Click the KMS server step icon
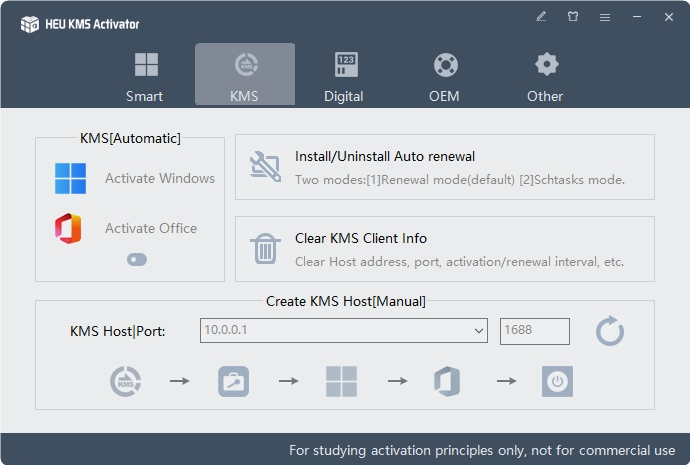The width and height of the screenshot is (690, 465). (x=126, y=381)
